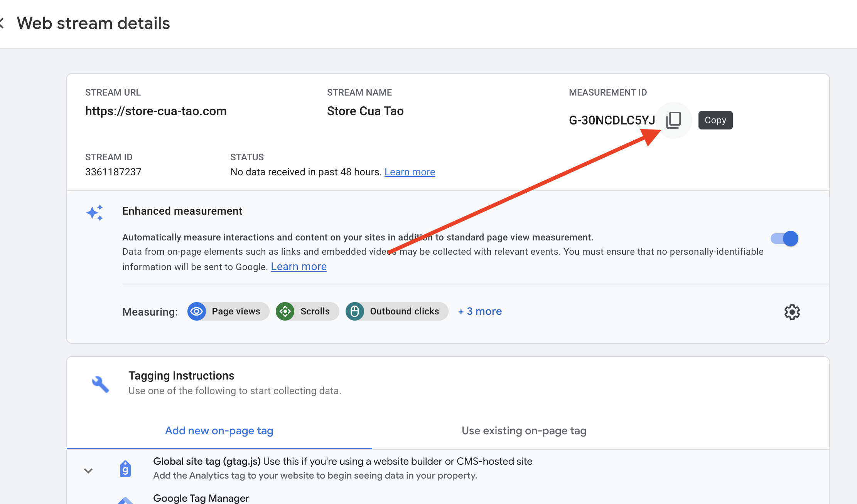This screenshot has width=857, height=504.
Task: Turn off Enhanced measurement toggle
Action: point(784,239)
